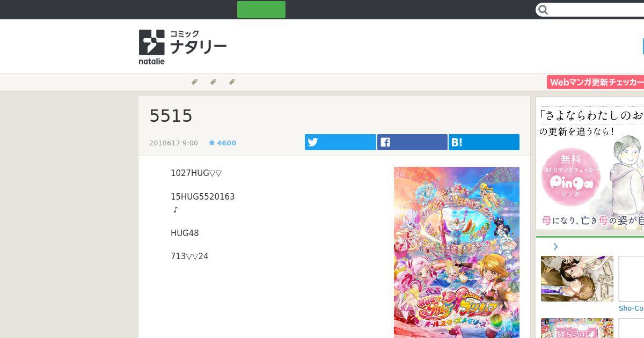Viewport: 644px width, 338px height.
Task: Open the sidebar thumbnail of two figures
Action: [x=577, y=278]
